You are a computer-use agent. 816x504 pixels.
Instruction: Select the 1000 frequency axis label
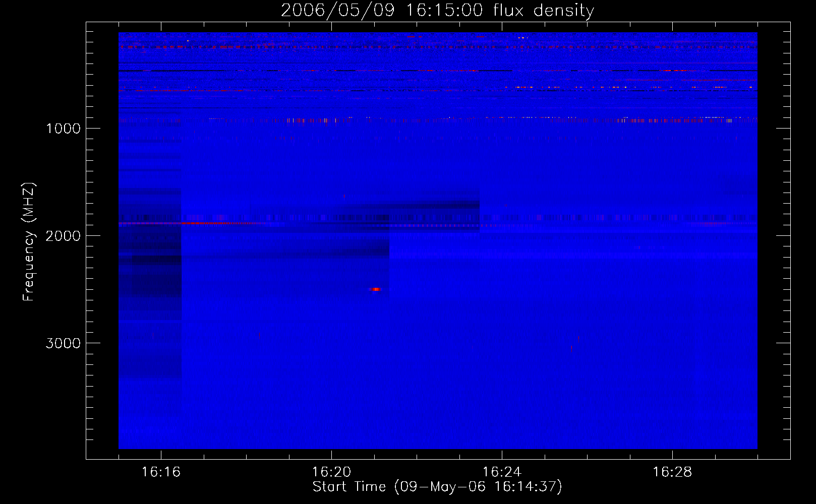click(63, 129)
